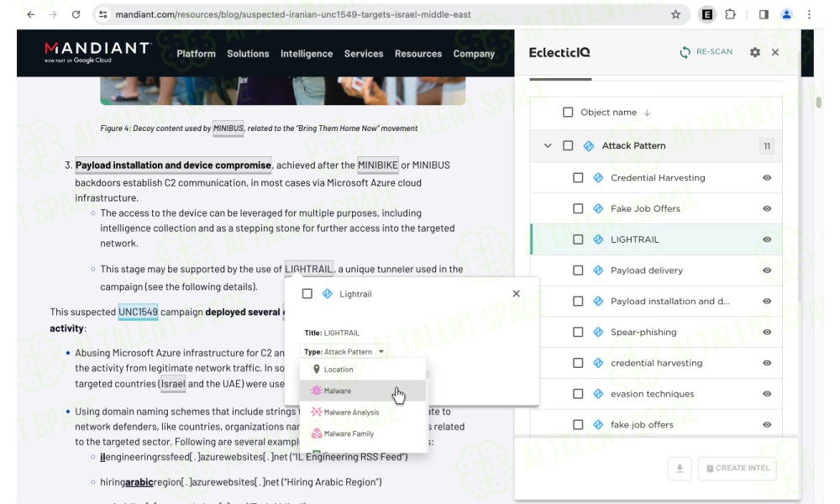
Task: Open site information icon in address bar
Action: [102, 14]
